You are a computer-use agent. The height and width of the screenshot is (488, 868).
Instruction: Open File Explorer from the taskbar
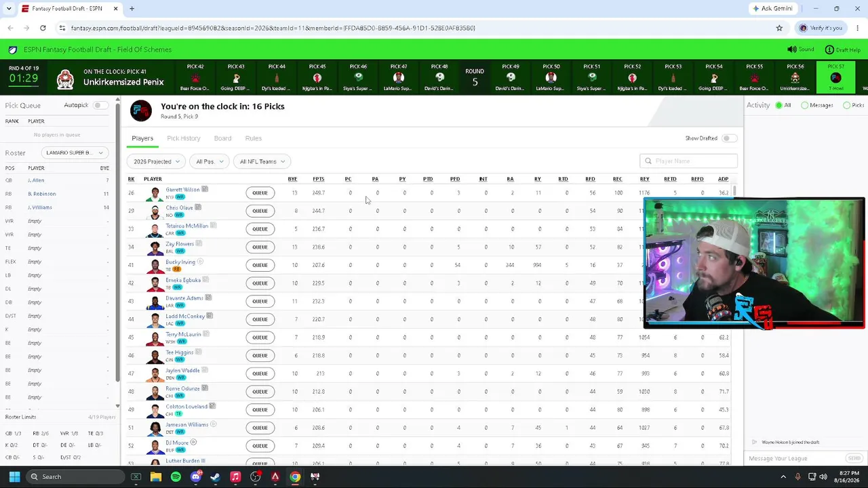[x=156, y=476]
